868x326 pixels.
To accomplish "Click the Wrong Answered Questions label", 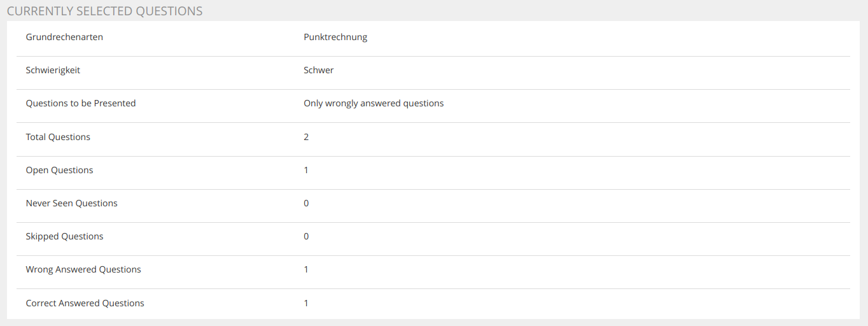I will [x=83, y=269].
